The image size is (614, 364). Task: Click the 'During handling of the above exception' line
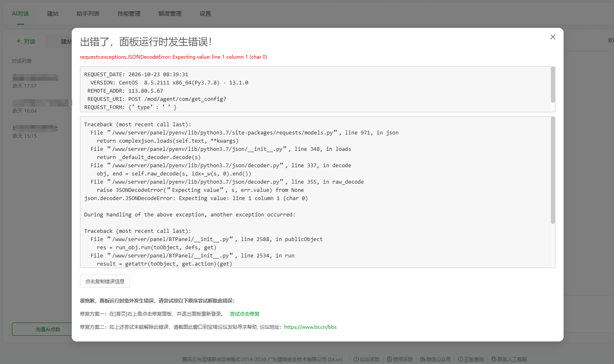click(x=189, y=215)
